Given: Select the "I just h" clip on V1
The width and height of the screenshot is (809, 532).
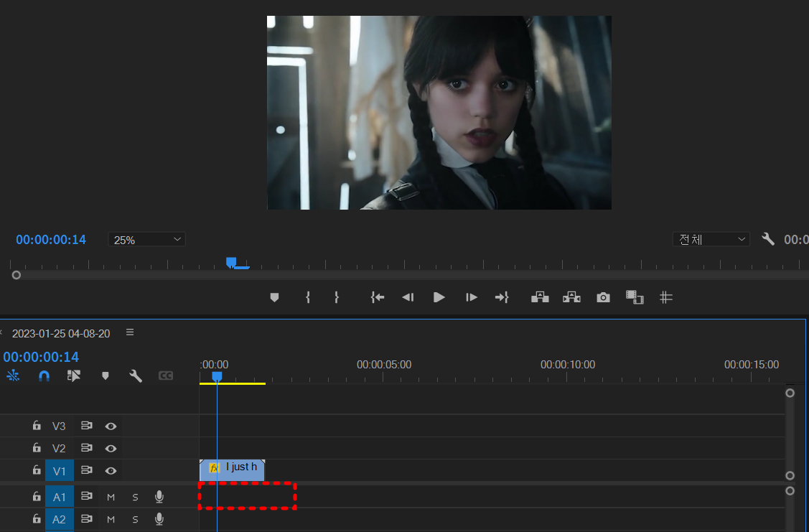Looking at the screenshot, I should pos(232,470).
